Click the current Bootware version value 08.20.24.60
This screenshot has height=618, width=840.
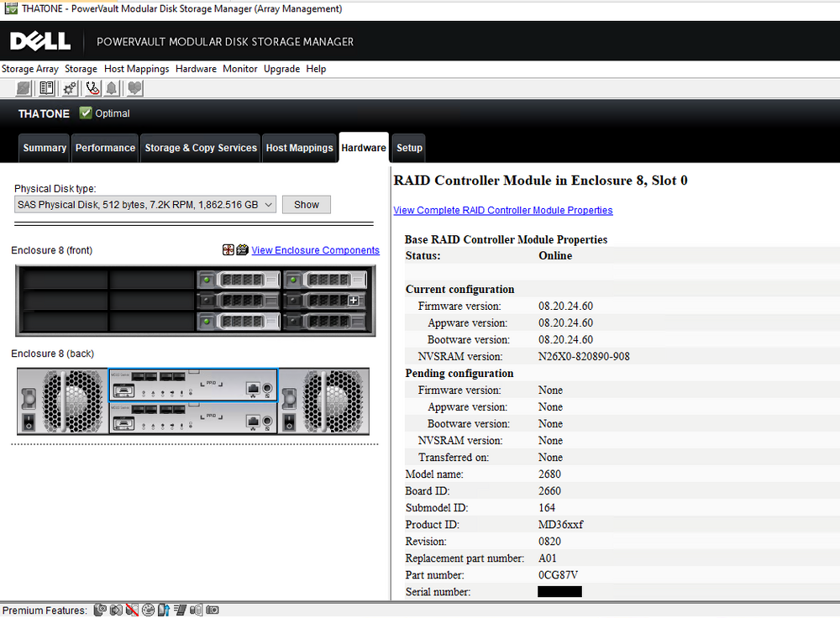coord(565,340)
